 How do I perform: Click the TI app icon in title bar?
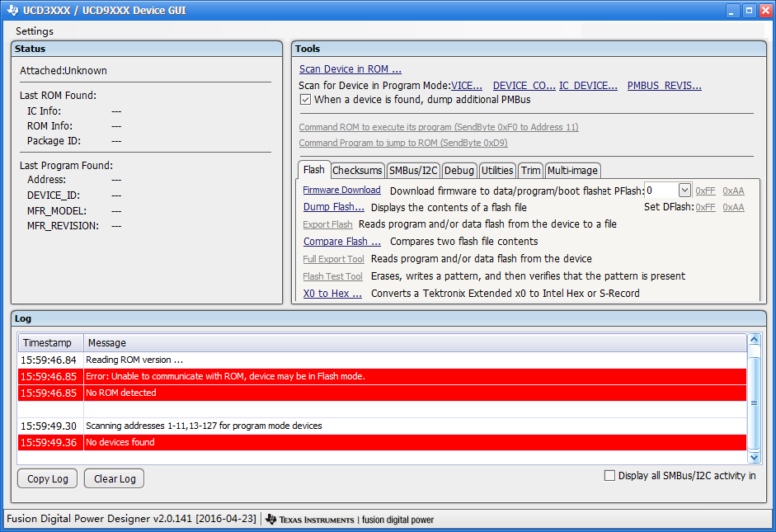pyautogui.click(x=13, y=11)
